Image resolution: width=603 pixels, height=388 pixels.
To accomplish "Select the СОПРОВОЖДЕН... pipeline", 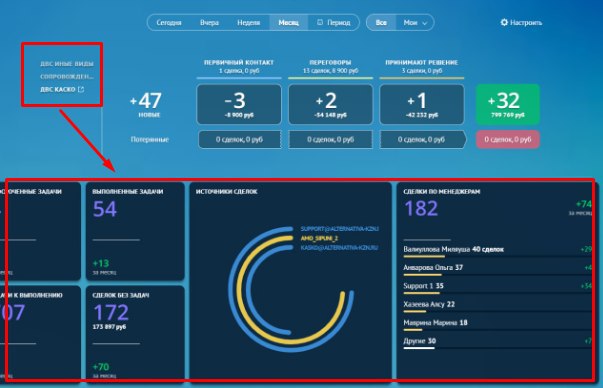I will [x=67, y=77].
